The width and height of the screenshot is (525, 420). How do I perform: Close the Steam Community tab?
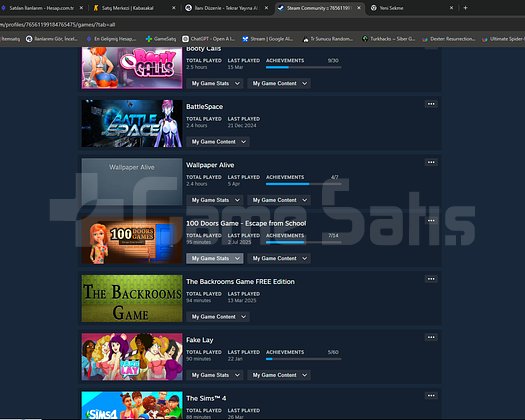pos(359,8)
